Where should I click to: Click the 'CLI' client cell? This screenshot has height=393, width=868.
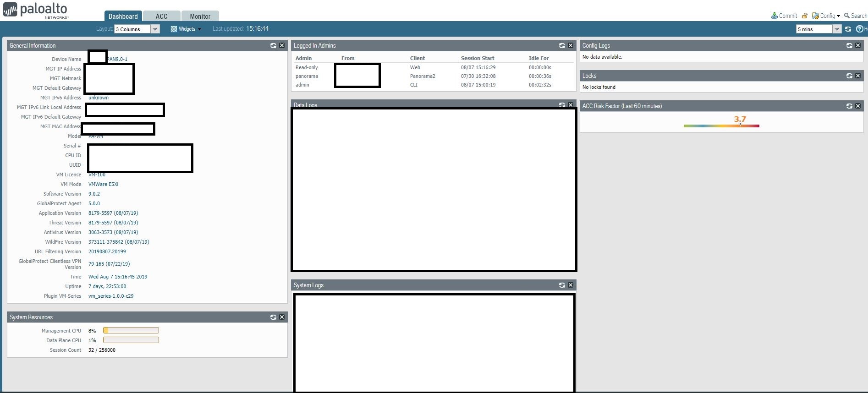click(x=414, y=85)
